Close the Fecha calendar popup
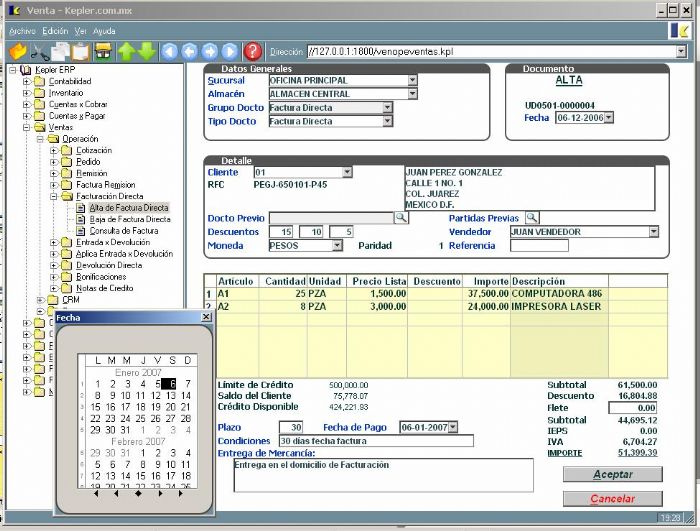 point(206,317)
